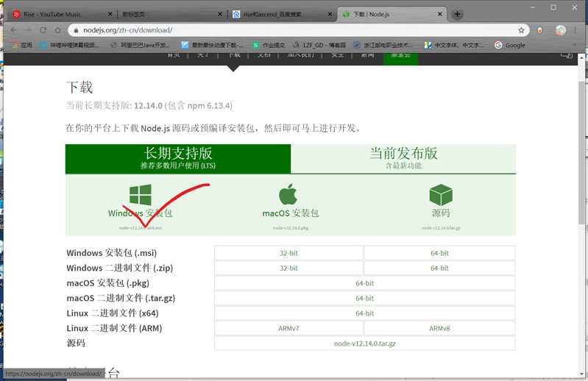This screenshot has width=588, height=381.
Task: Click the padlock site info icon
Action: click(76, 30)
